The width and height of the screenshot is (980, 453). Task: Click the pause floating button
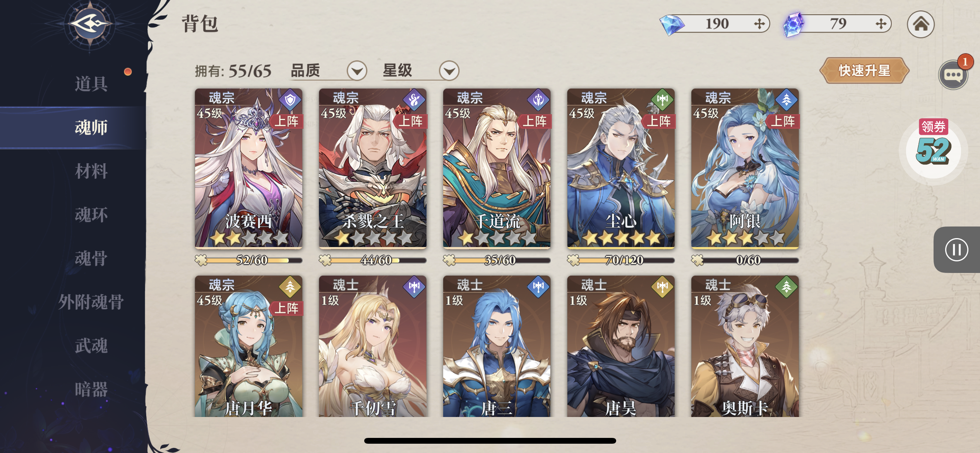[956, 249]
